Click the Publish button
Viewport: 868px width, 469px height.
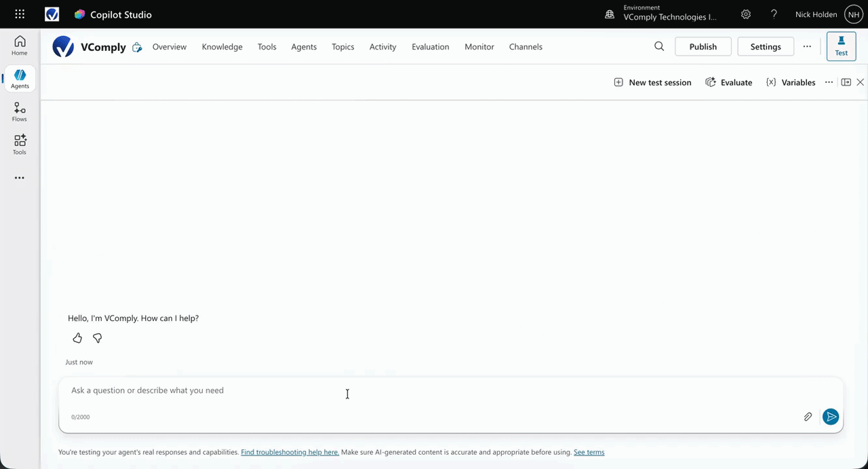click(x=703, y=46)
